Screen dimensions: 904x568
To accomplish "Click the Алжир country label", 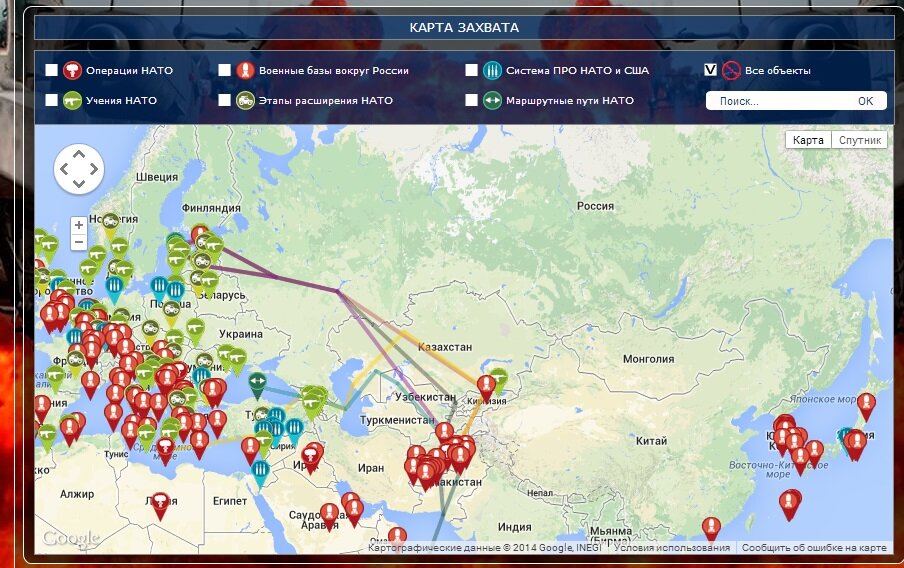I will coord(77,494).
